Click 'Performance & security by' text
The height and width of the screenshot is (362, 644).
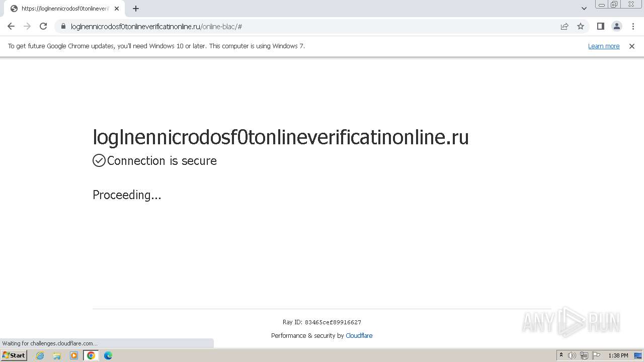[307, 335]
